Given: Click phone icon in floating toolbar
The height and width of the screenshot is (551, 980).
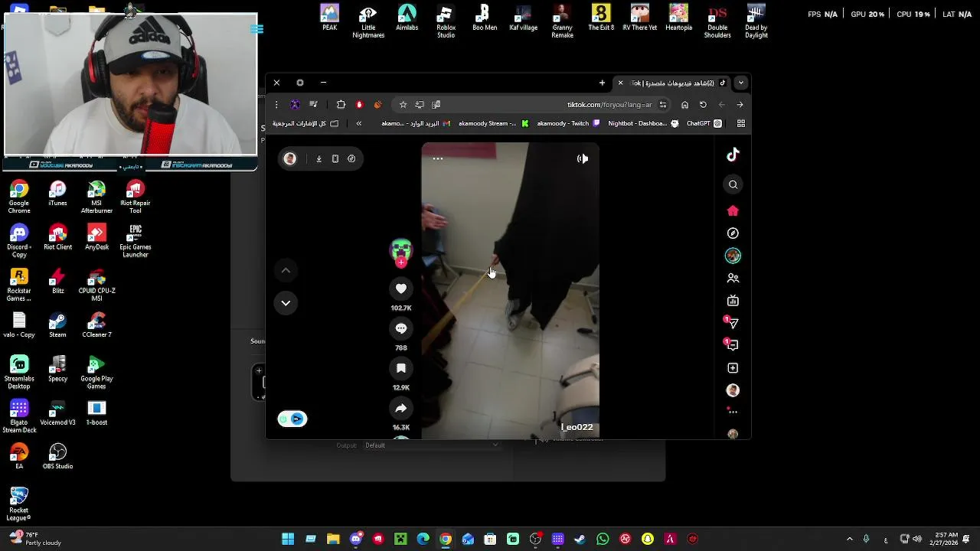Looking at the screenshot, I should click(335, 159).
